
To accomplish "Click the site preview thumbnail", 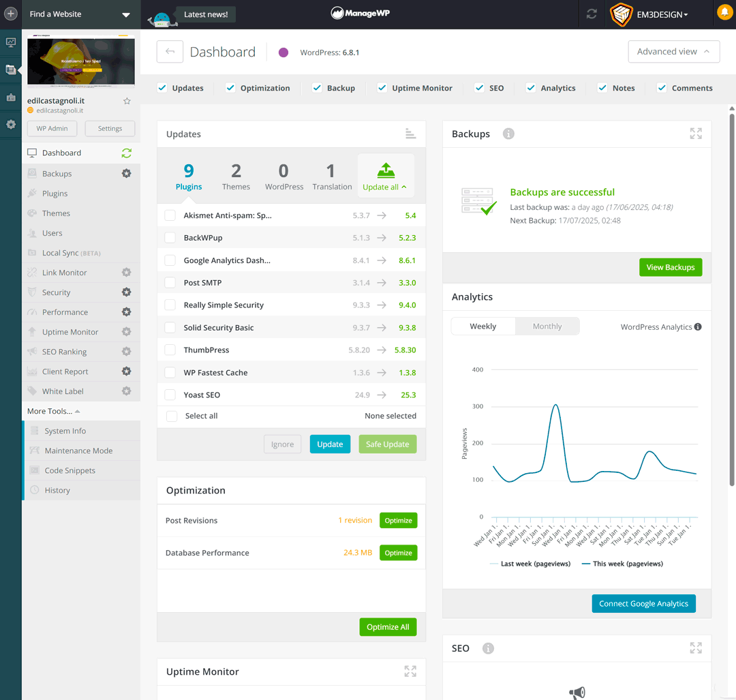I will click(x=80, y=62).
